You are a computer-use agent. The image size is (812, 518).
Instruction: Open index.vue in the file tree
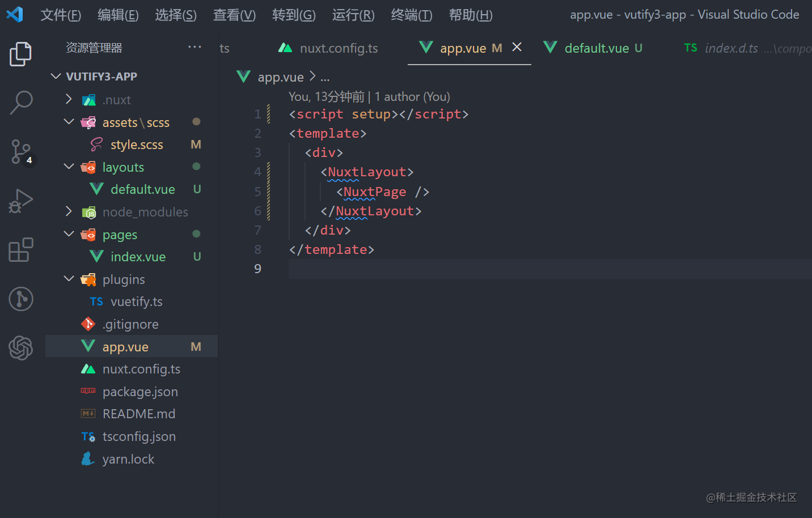pyautogui.click(x=132, y=257)
